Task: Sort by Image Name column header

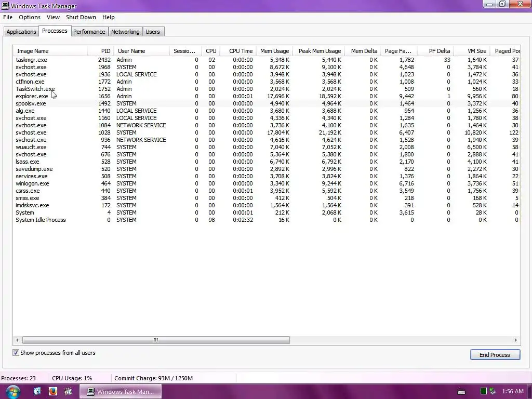Action: click(x=50, y=51)
